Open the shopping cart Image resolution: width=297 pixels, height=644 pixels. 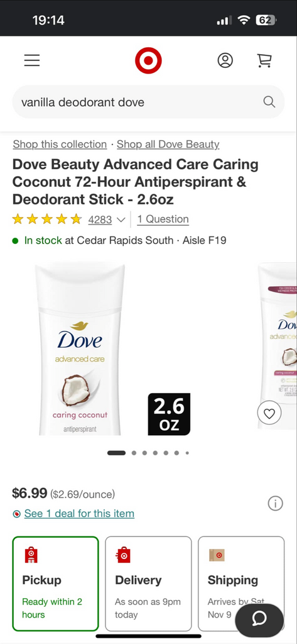[264, 60]
